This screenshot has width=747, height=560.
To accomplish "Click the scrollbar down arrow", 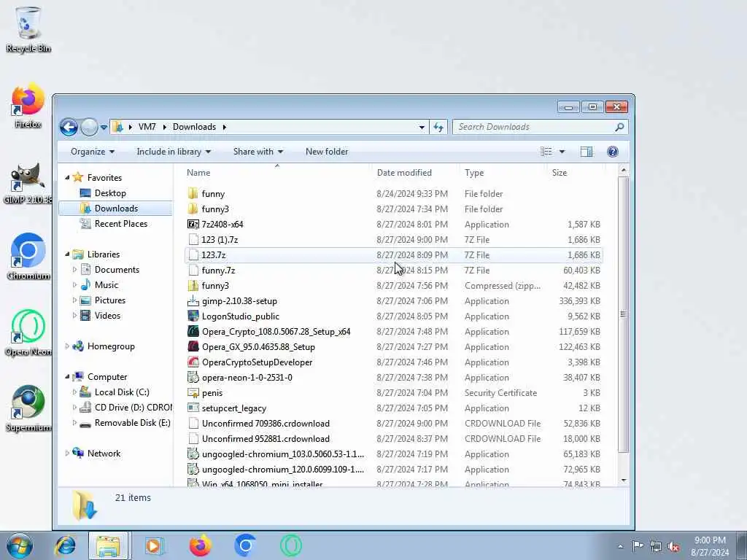I will pos(624,481).
